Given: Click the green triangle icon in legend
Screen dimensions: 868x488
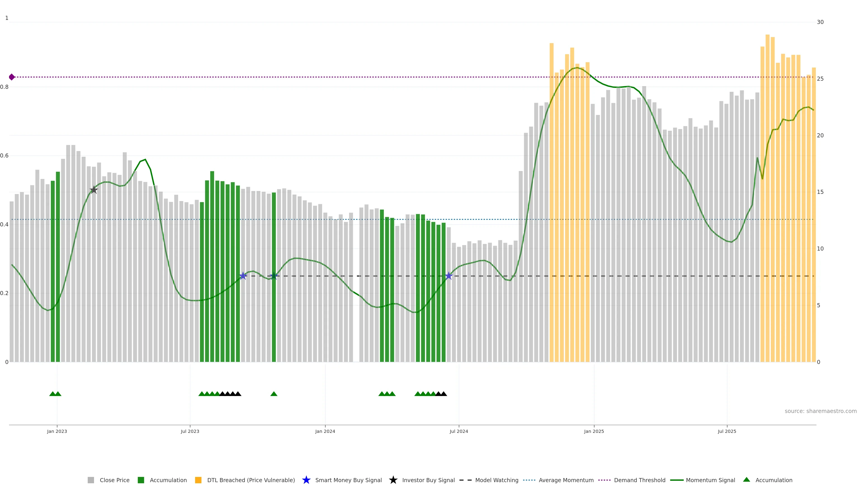Looking at the screenshot, I should [x=746, y=480].
